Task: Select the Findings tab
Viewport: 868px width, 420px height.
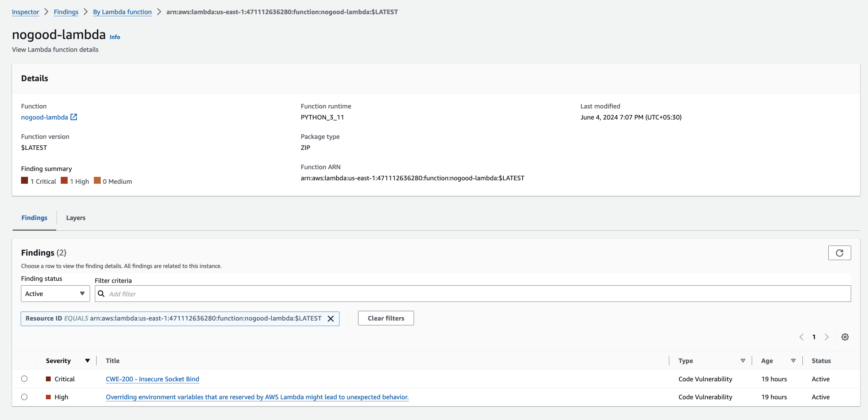Action: [x=34, y=218]
